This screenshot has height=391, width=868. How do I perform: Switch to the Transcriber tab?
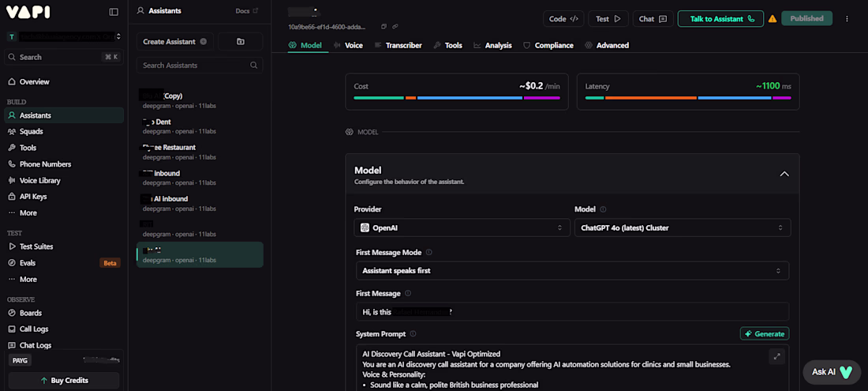click(x=398, y=45)
